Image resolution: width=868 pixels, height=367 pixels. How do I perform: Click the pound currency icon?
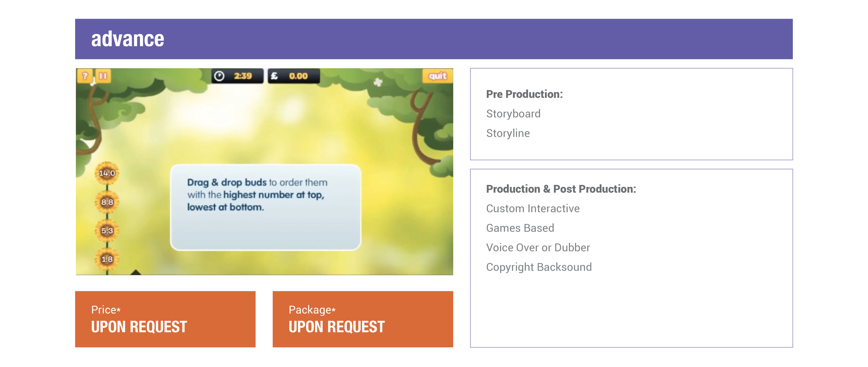tap(274, 76)
